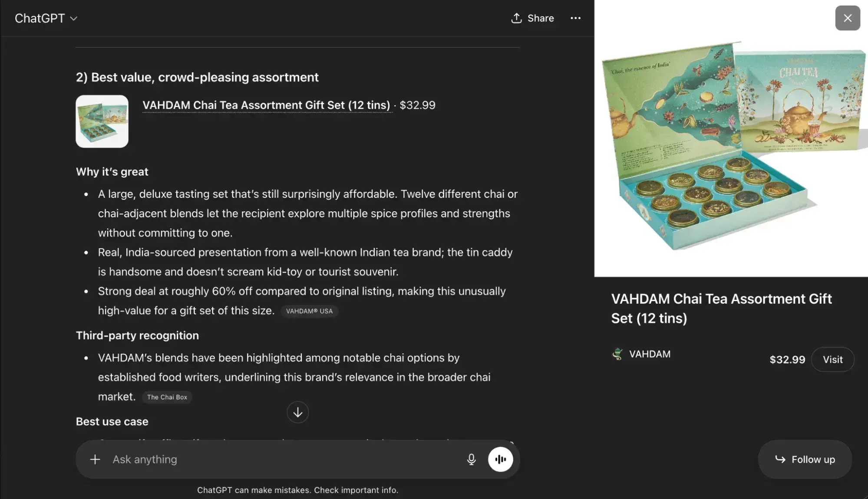868x499 pixels.
Task: Attach a file with the plus icon
Action: click(x=94, y=459)
